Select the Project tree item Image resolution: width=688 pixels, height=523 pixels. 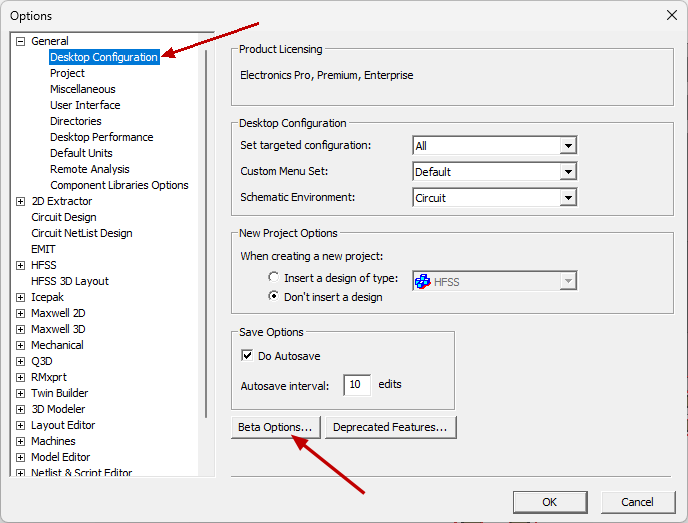tap(67, 73)
